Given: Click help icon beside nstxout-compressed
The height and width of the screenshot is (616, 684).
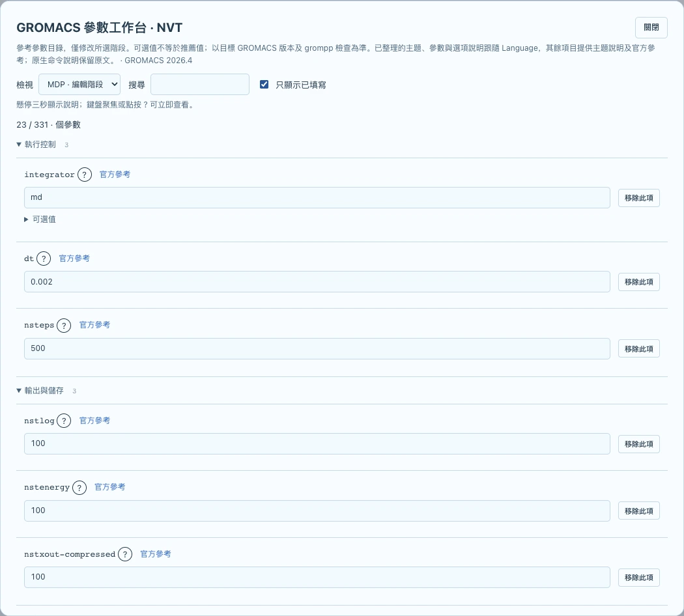Looking at the screenshot, I should [125, 555].
